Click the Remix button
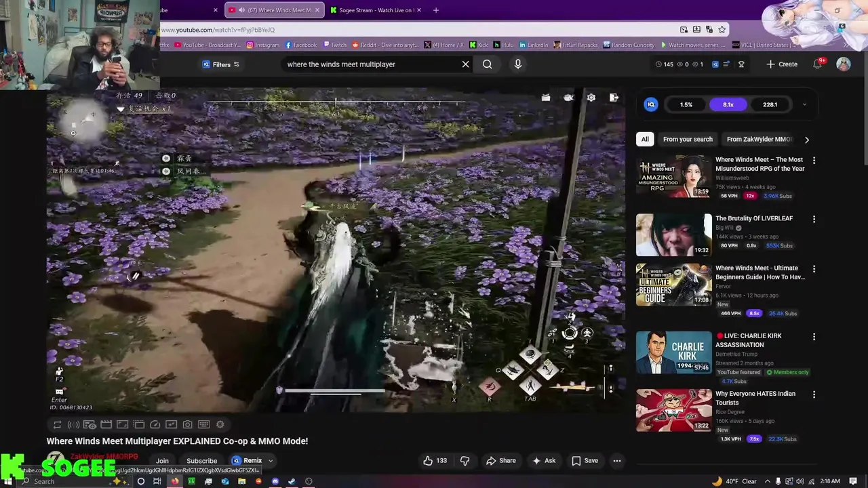The width and height of the screenshot is (868, 488). (x=247, y=461)
